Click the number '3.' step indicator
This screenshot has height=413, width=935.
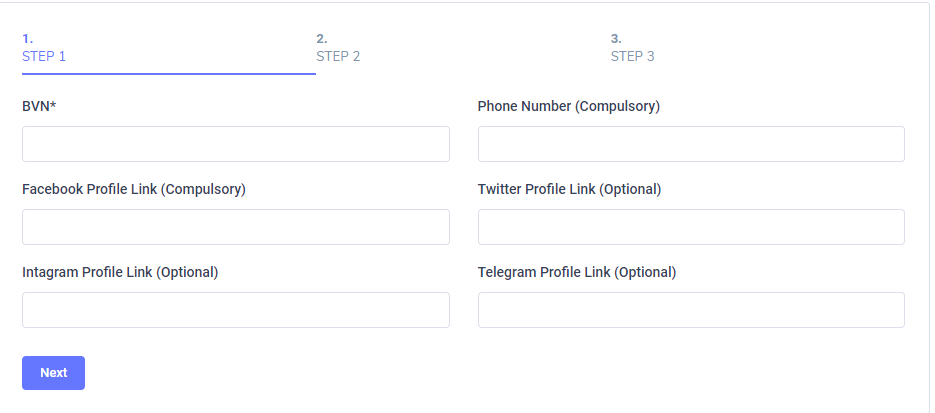(x=616, y=39)
